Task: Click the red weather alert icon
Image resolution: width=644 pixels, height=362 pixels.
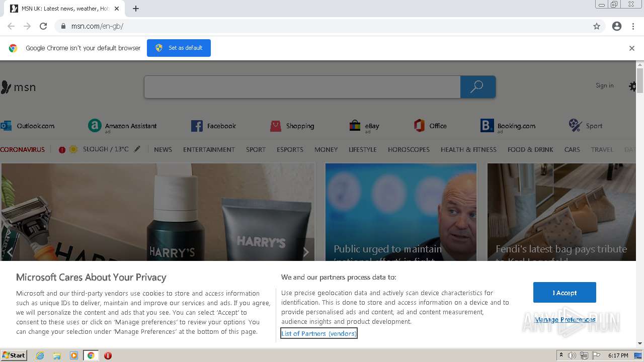Action: pyautogui.click(x=62, y=150)
